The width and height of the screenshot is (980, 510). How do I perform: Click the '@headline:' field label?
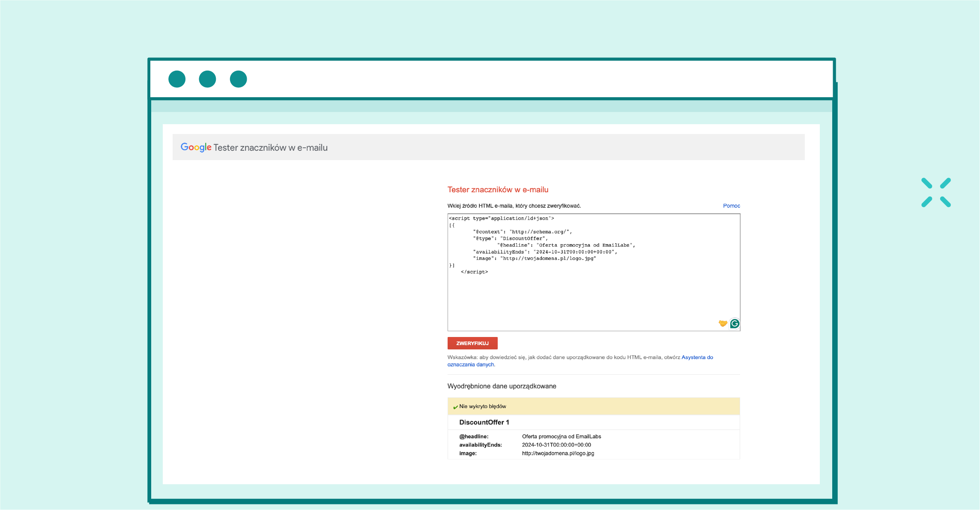pyautogui.click(x=474, y=437)
